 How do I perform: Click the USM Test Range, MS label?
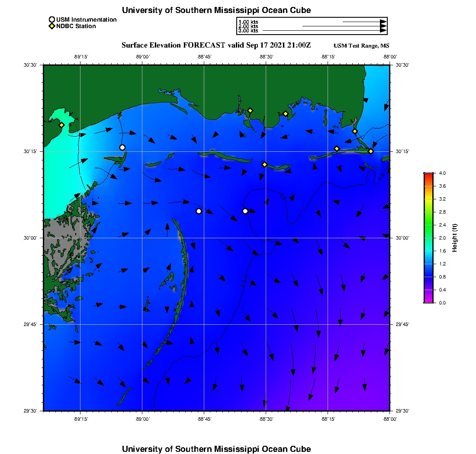point(361,45)
